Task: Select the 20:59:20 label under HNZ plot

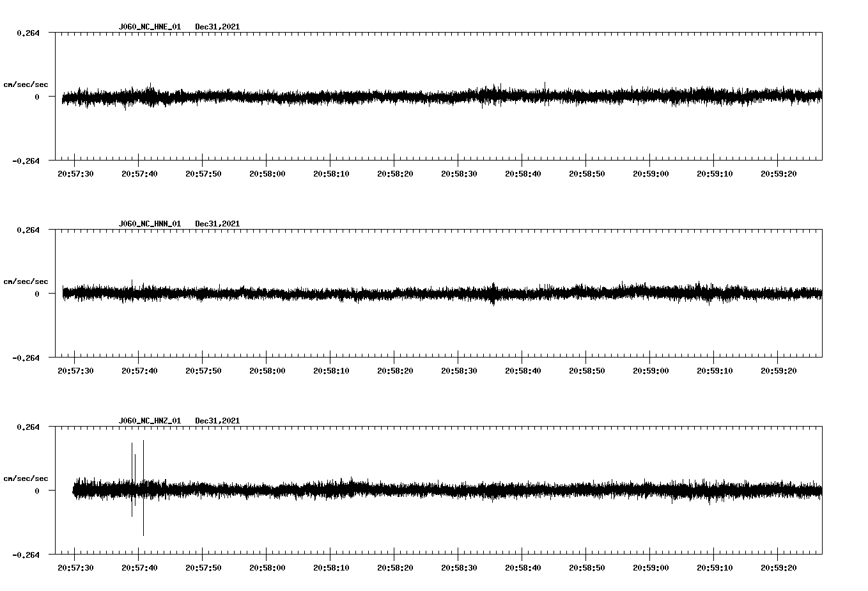Action: (x=779, y=568)
